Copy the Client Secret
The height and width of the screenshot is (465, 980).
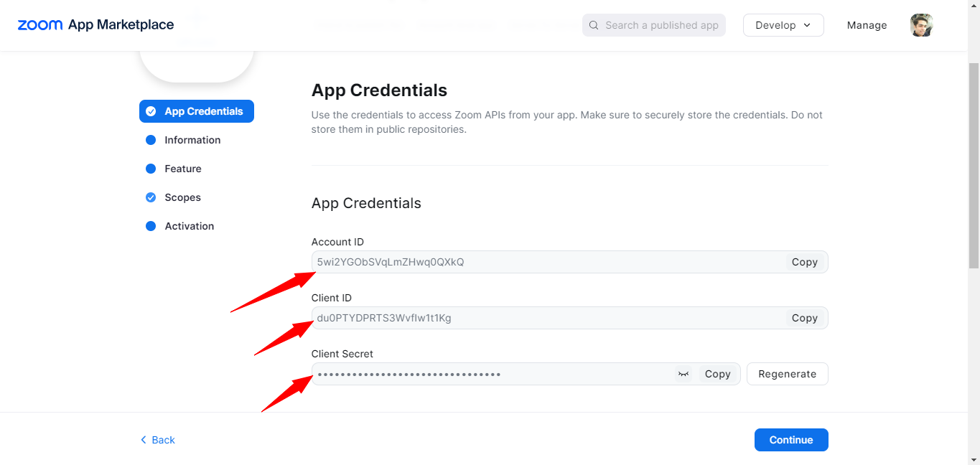click(717, 374)
